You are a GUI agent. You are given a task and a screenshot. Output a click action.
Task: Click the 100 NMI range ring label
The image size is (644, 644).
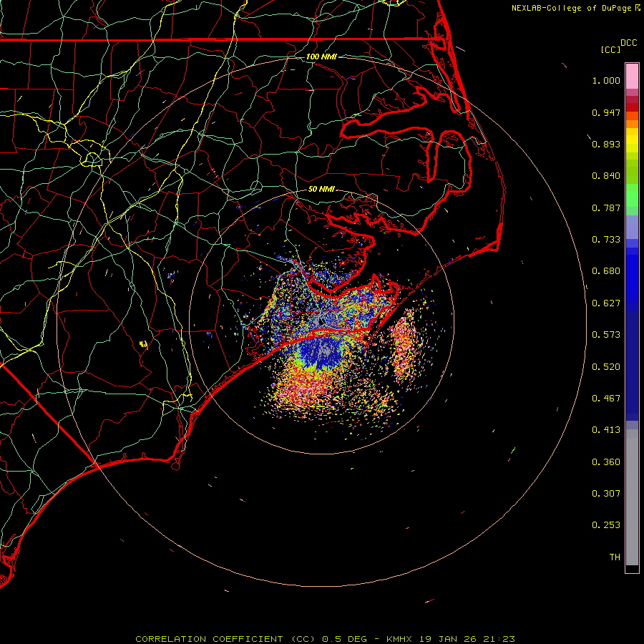[321, 57]
